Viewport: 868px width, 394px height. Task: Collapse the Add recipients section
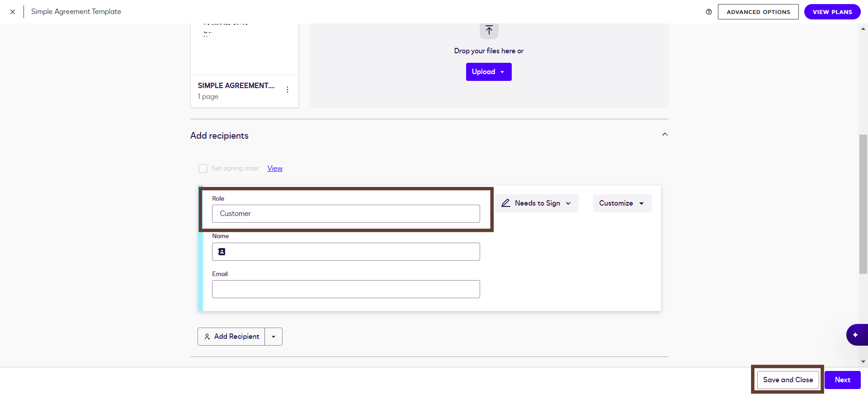coord(665,135)
